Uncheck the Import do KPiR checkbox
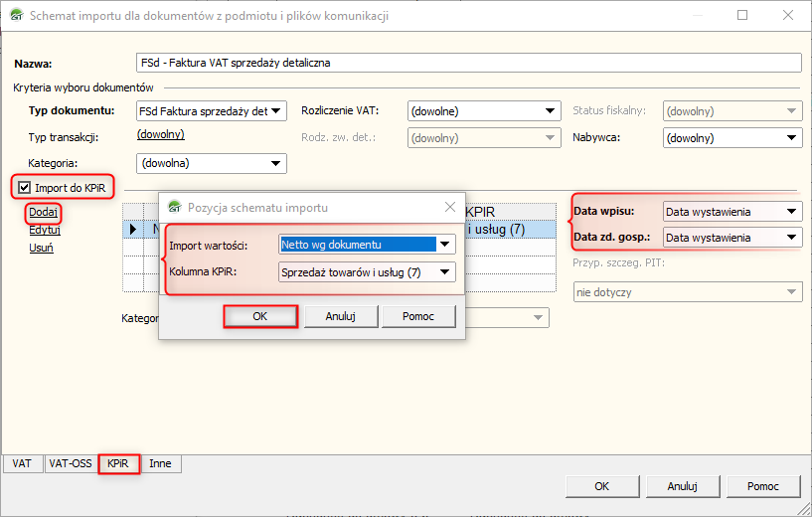 tap(25, 186)
